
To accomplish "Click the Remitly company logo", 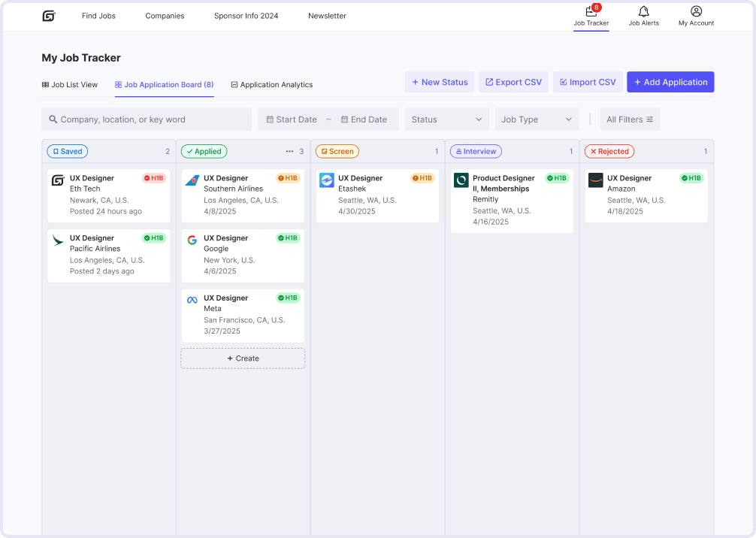I will coord(461,180).
